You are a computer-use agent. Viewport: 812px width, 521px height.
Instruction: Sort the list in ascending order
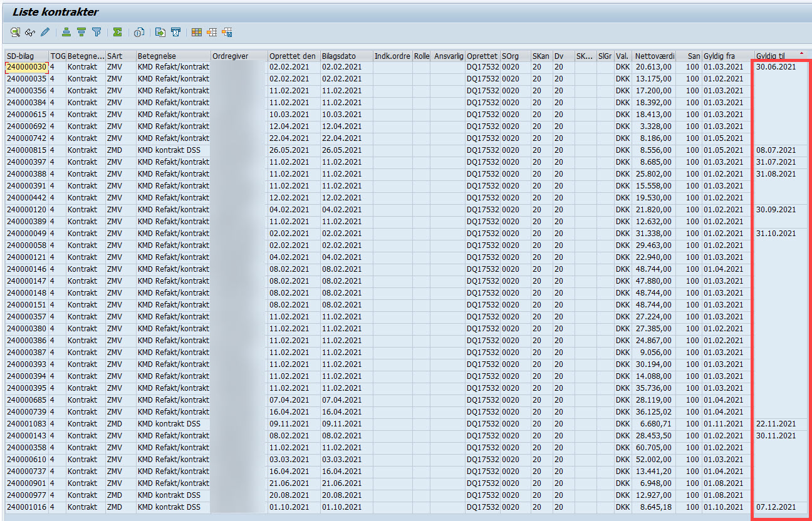tap(66, 32)
